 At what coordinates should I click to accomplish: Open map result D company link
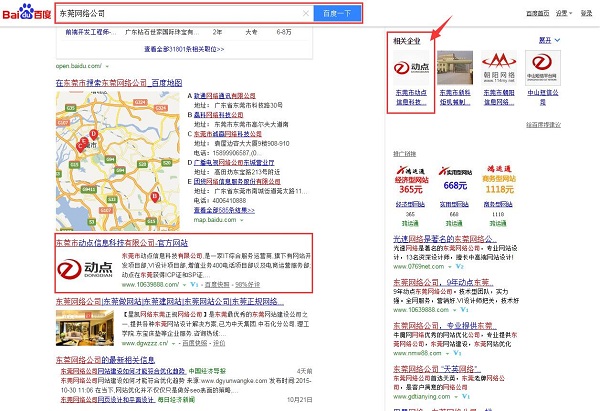click(234, 162)
